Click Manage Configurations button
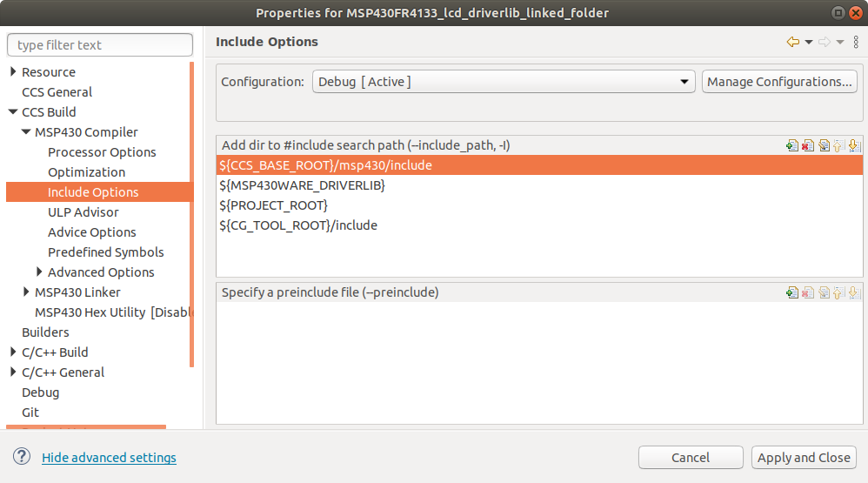 [x=779, y=82]
